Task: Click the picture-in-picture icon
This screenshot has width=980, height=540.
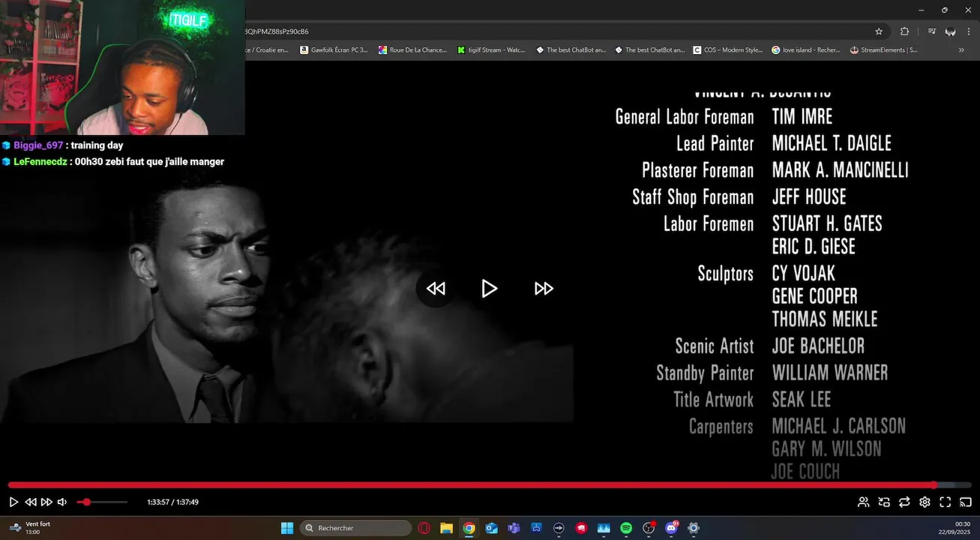Action: click(x=884, y=502)
